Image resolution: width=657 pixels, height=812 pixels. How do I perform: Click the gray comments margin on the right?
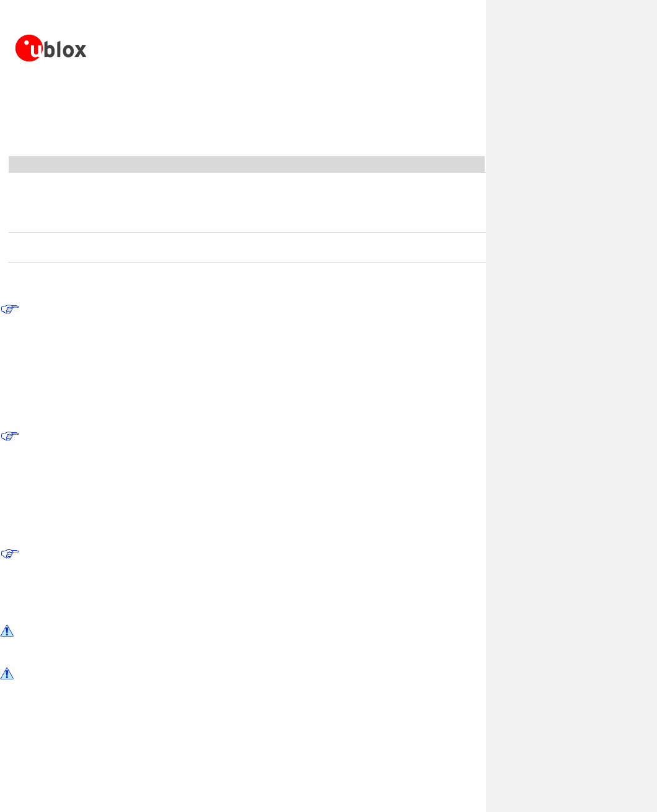571,403
